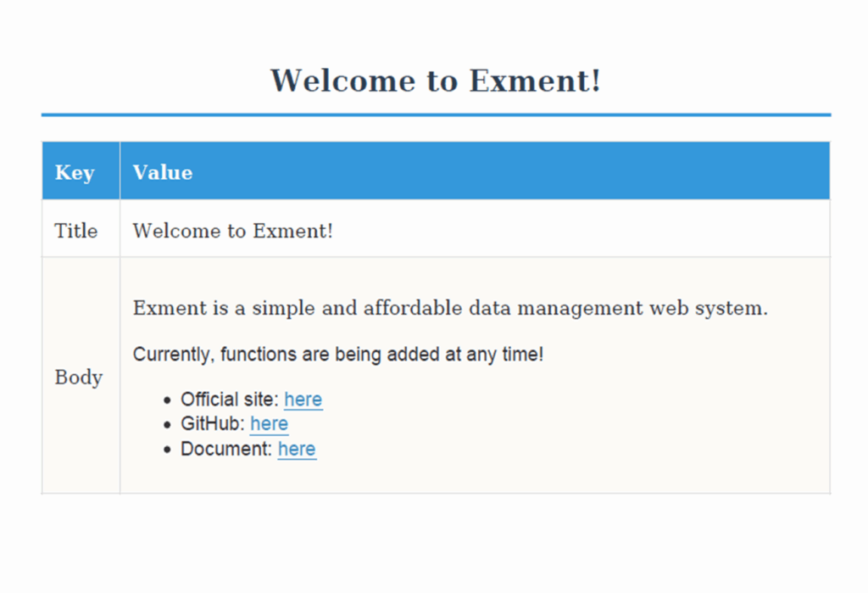This screenshot has width=868, height=593.
Task: Open the Document 'here' link
Action: click(x=297, y=449)
